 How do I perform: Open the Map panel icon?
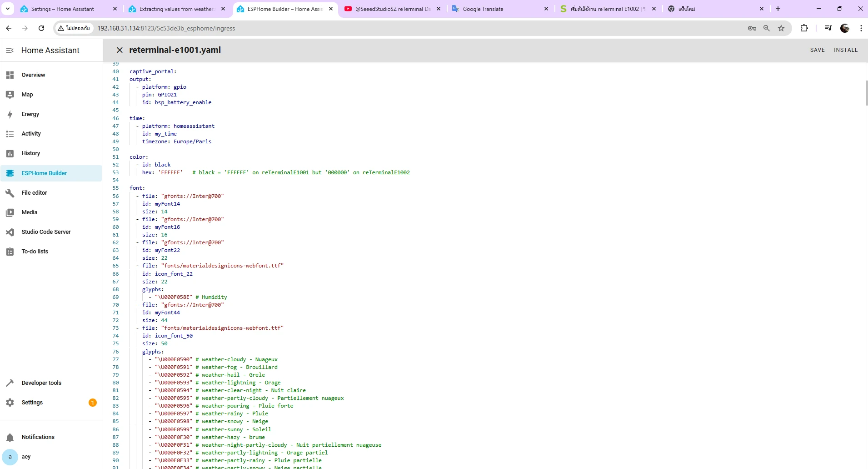pyautogui.click(x=10, y=95)
